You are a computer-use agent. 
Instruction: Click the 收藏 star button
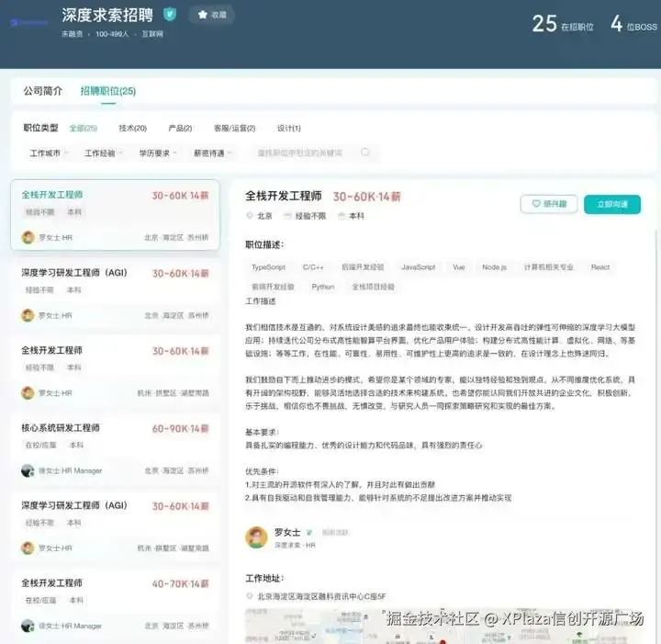[212, 15]
